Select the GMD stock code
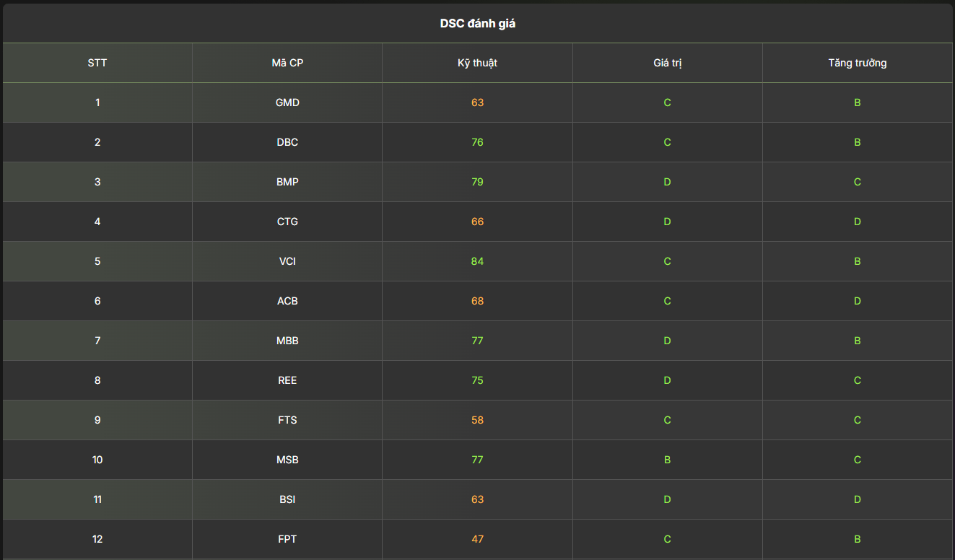 [287, 102]
